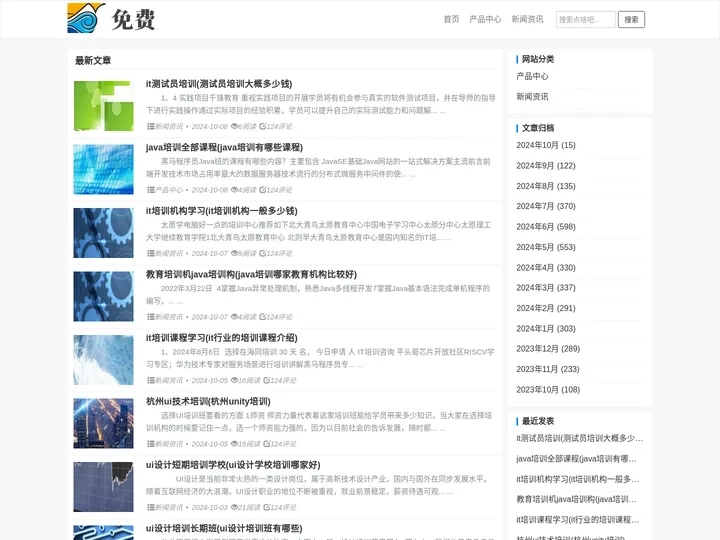Click green thumbnail of it测试员培训 article

(103, 106)
